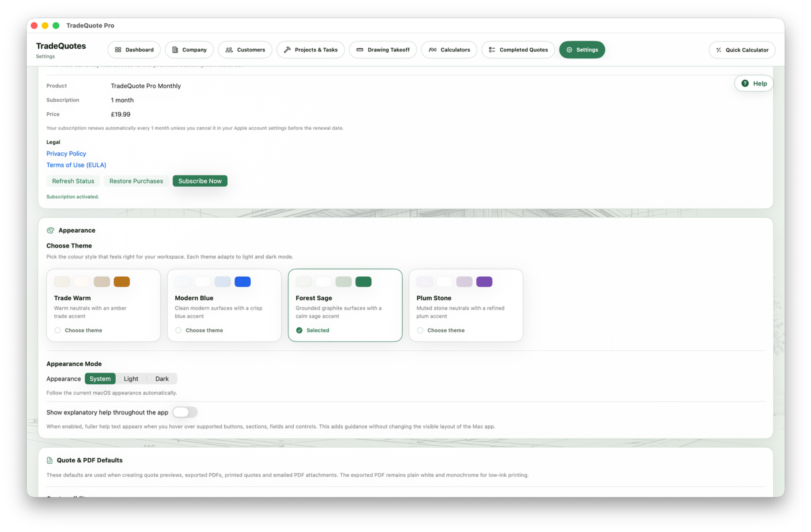The image size is (811, 532).
Task: Set appearance mode to Light
Action: click(131, 379)
